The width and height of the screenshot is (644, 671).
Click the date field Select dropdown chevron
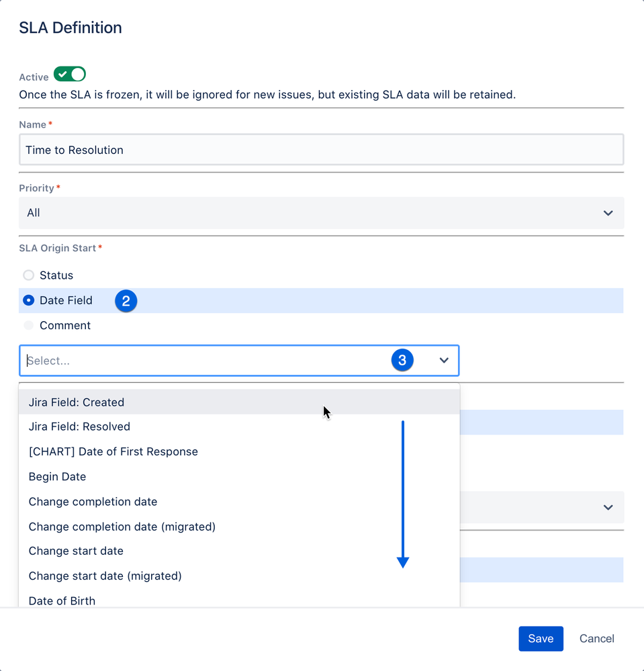pyautogui.click(x=444, y=361)
